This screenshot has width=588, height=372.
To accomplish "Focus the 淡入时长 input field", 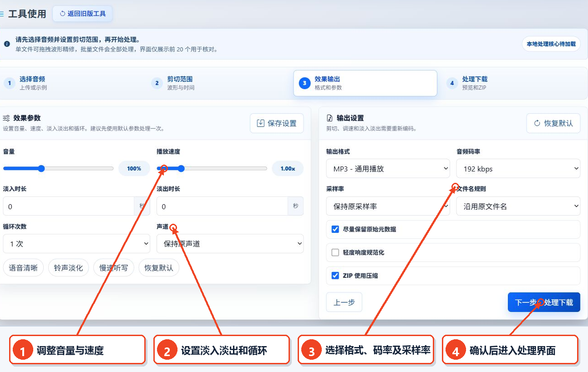I will pos(68,206).
